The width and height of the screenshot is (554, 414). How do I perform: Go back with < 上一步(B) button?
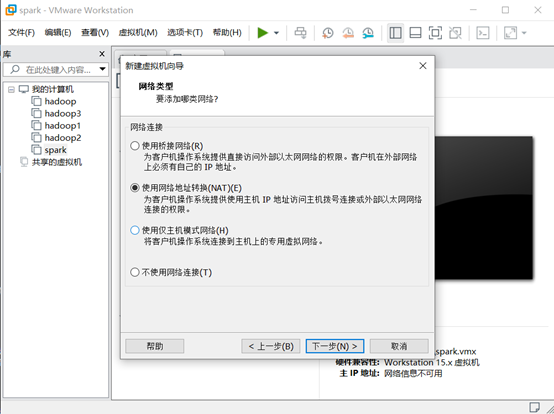click(271, 346)
